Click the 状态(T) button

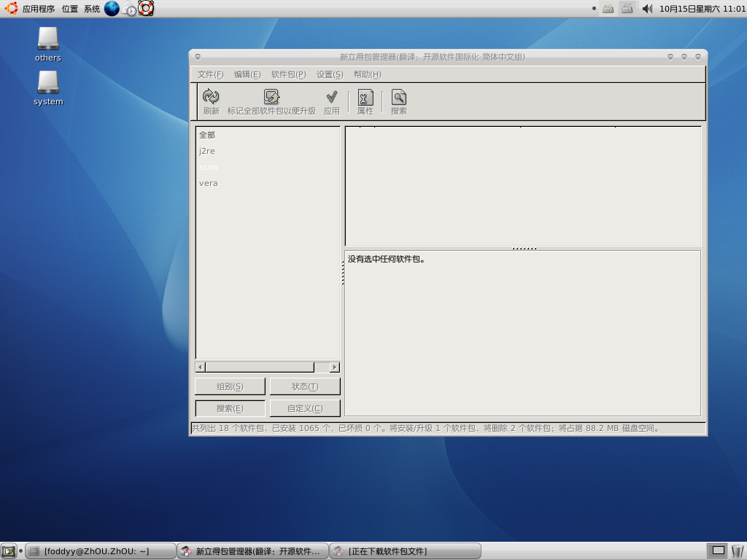pos(305,386)
